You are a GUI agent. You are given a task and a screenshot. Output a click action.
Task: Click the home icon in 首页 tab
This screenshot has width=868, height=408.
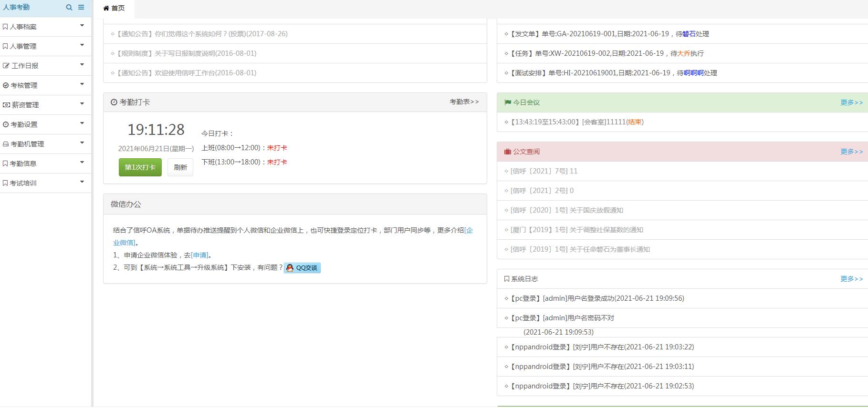106,8
